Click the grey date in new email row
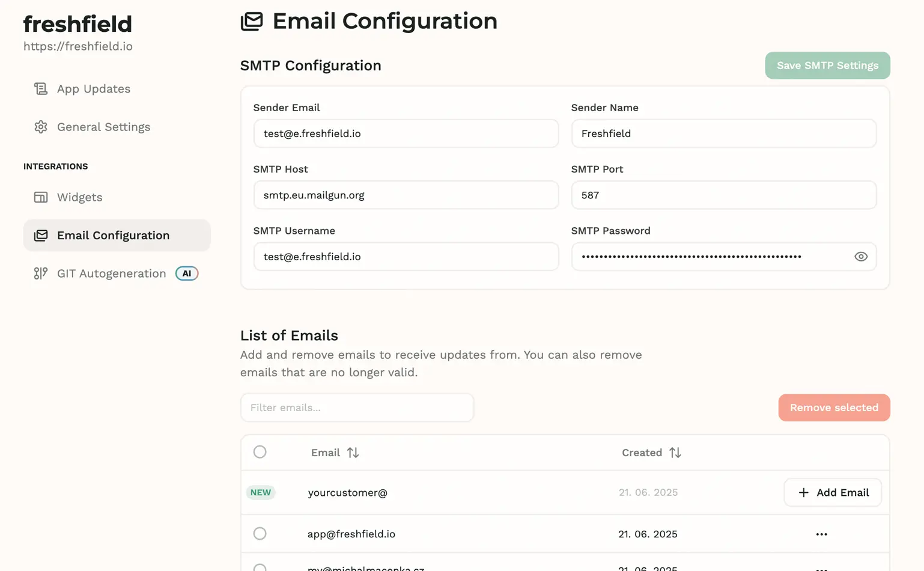 [648, 493]
